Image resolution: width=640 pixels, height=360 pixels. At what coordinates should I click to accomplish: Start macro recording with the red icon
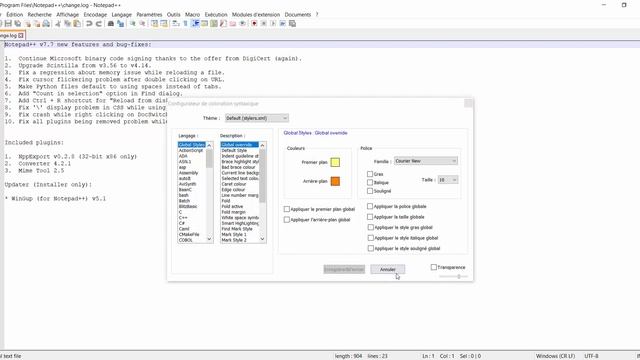[254, 24]
